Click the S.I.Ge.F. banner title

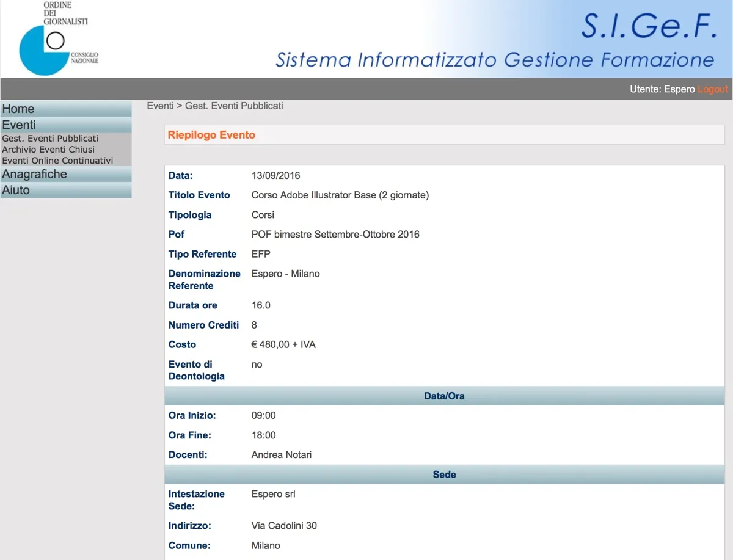coord(648,26)
